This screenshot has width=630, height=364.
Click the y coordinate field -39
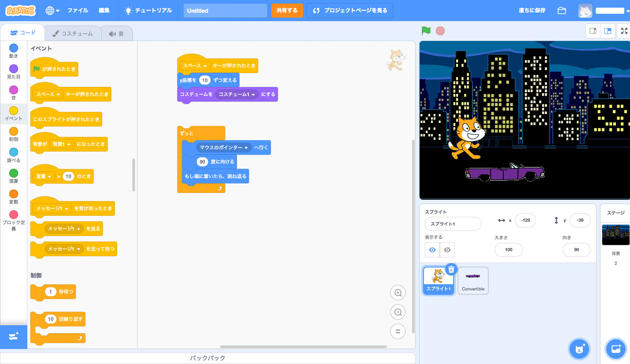[x=580, y=220]
